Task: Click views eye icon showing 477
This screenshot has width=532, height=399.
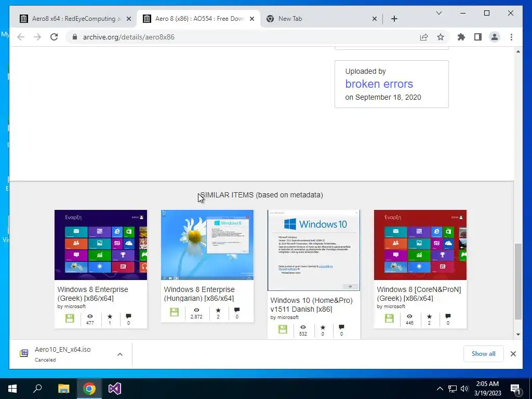Action: tap(90, 316)
